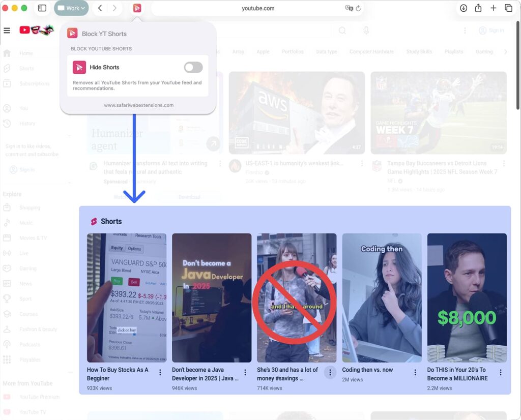This screenshot has width=521, height=420.
Task: Select the Computer Hardware filter chip
Action: pos(371,51)
